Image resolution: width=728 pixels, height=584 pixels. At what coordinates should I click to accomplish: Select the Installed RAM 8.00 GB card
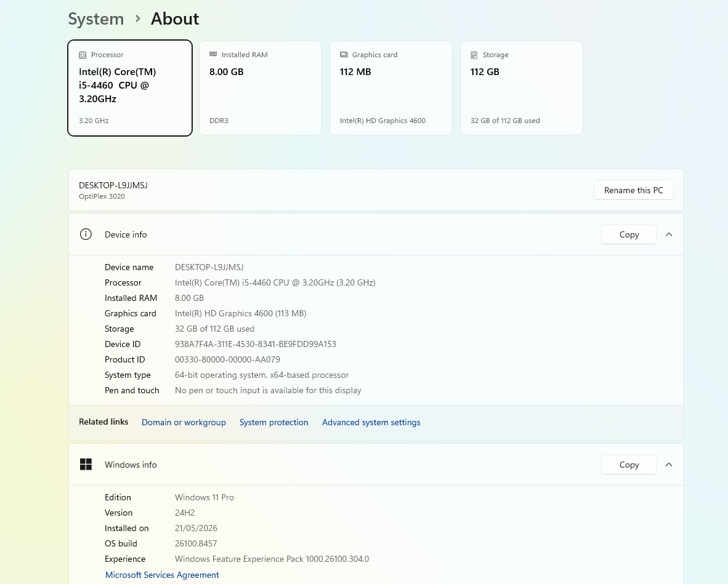click(x=261, y=88)
